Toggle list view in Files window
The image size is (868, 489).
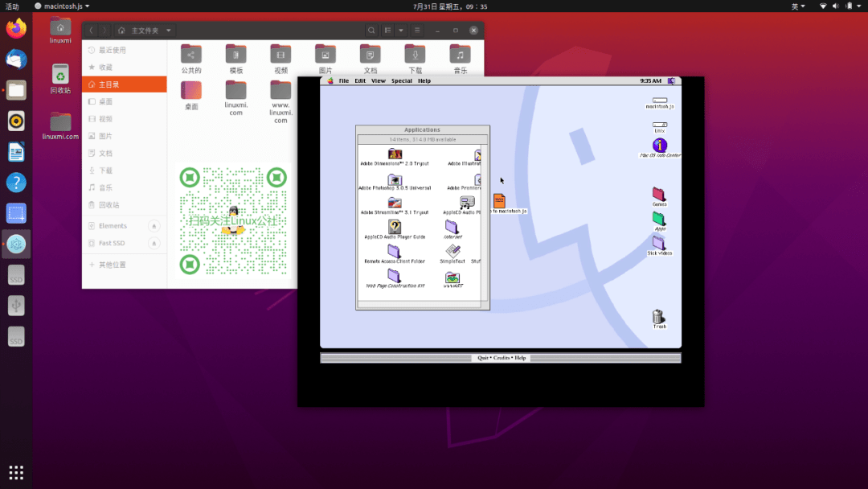[x=387, y=31]
